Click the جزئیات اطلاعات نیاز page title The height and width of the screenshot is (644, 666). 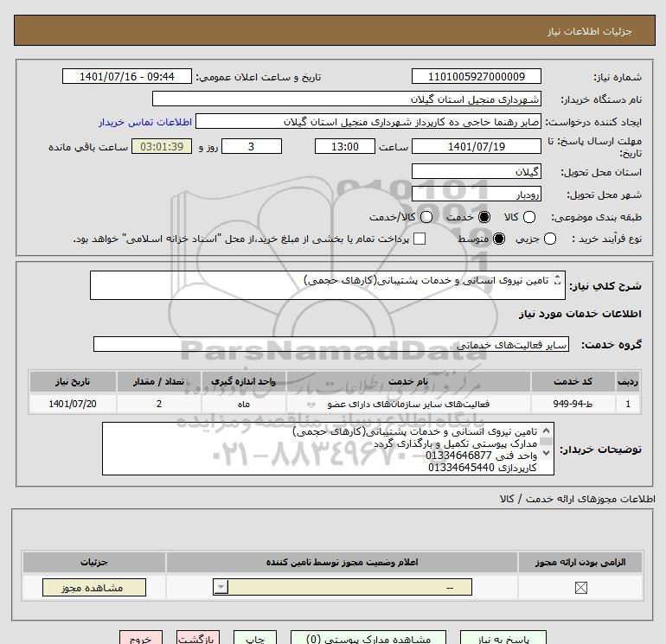(590, 31)
